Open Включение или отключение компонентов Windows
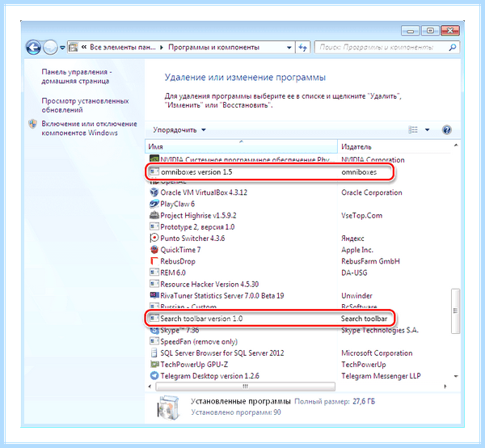This screenshot has height=448, width=485. (x=89, y=128)
